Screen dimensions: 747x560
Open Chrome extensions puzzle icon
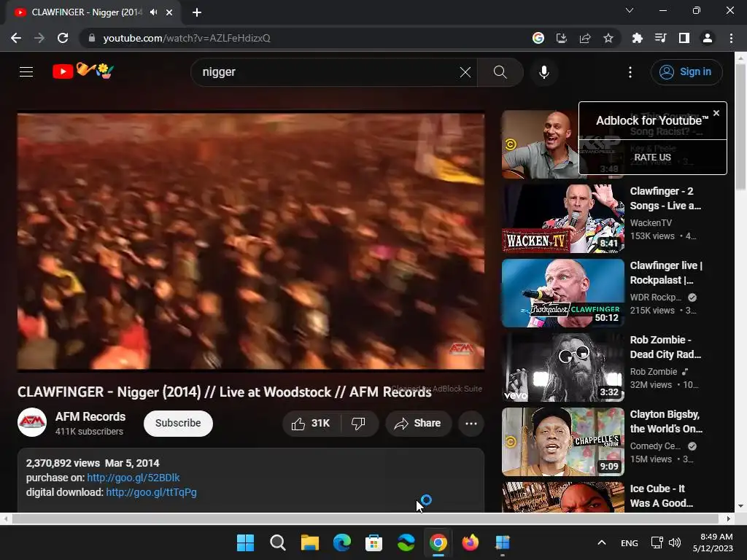click(638, 38)
